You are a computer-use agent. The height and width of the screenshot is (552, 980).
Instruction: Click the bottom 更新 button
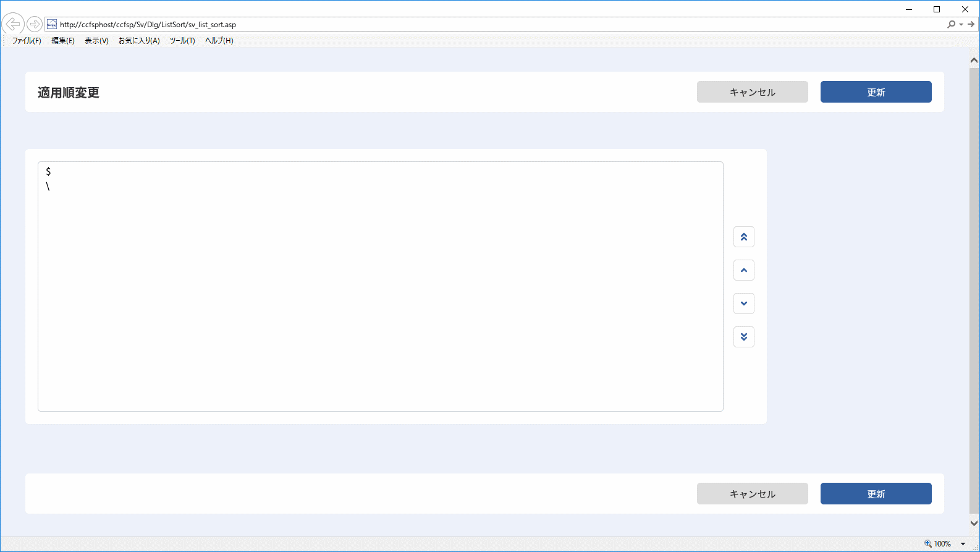click(876, 494)
